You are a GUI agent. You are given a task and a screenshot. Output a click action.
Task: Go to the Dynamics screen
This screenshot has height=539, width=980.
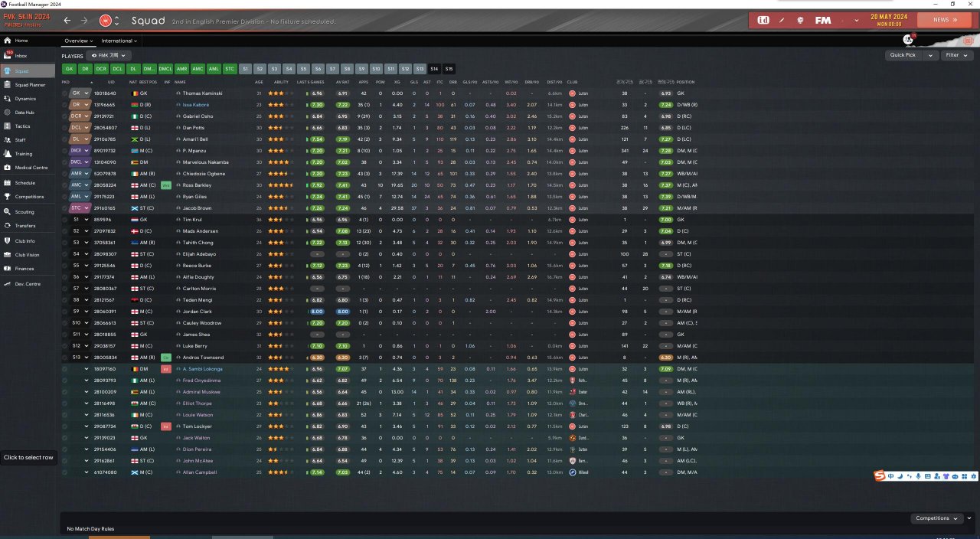(28, 98)
